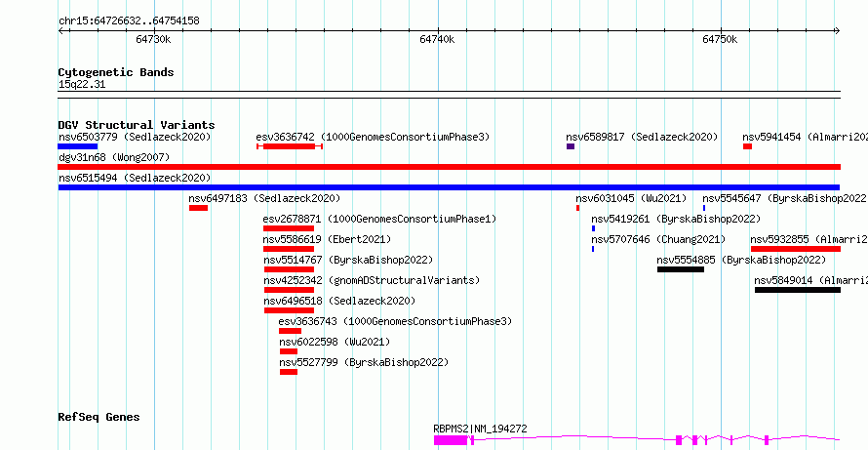Open the nsv5527799 (ByrskaBishop2022) label
This screenshot has width=868, height=450.
point(364,362)
